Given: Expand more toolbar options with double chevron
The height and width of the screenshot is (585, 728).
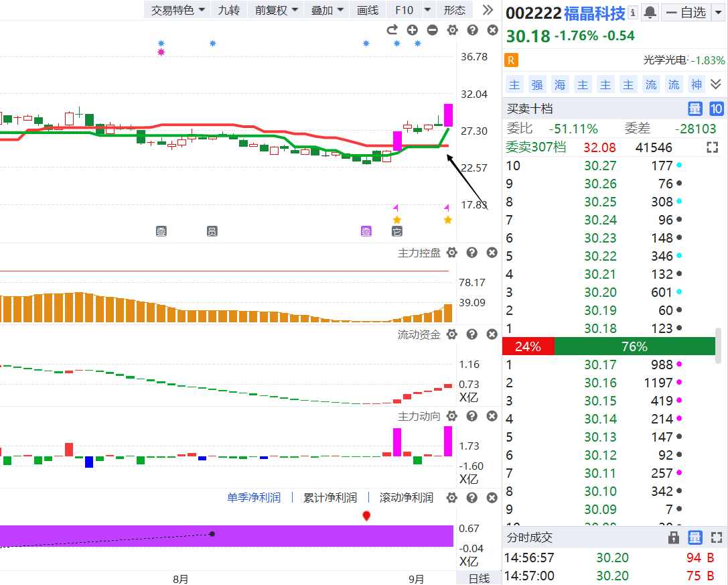Looking at the screenshot, I should click(488, 10).
